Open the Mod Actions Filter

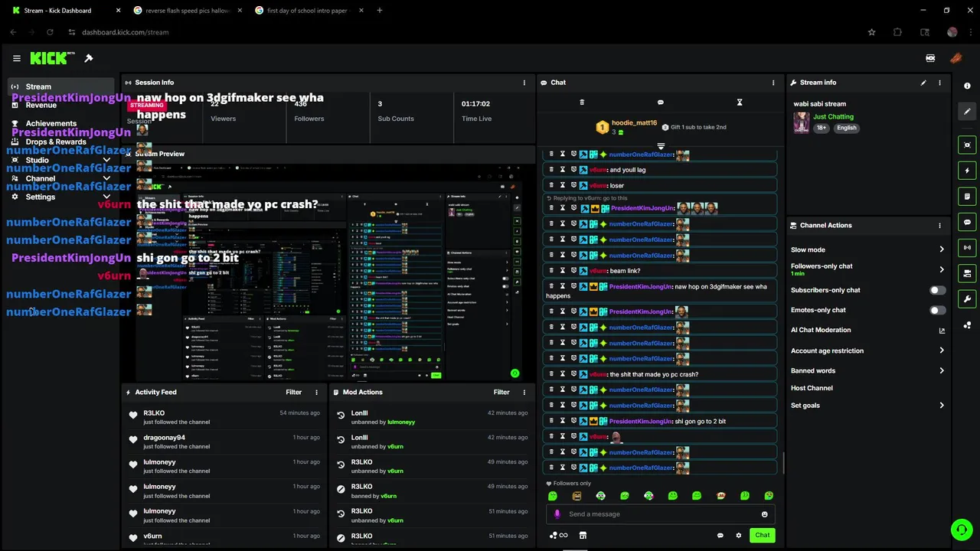tap(501, 392)
